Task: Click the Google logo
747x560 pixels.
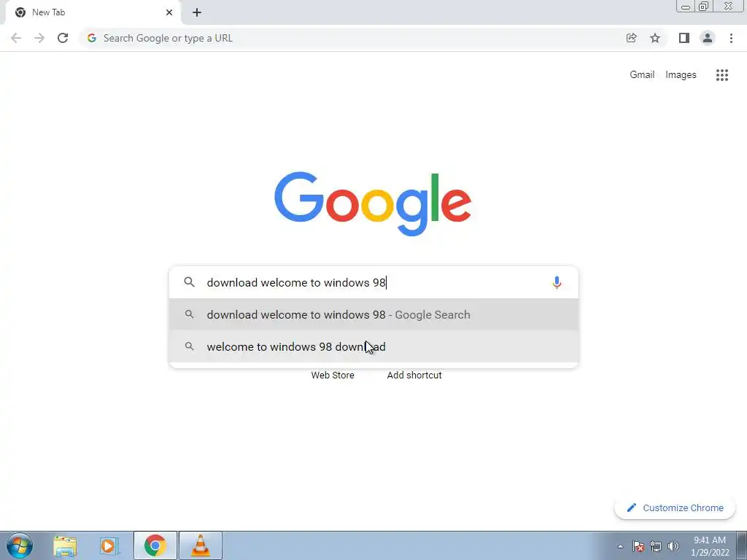Action: coord(373,204)
